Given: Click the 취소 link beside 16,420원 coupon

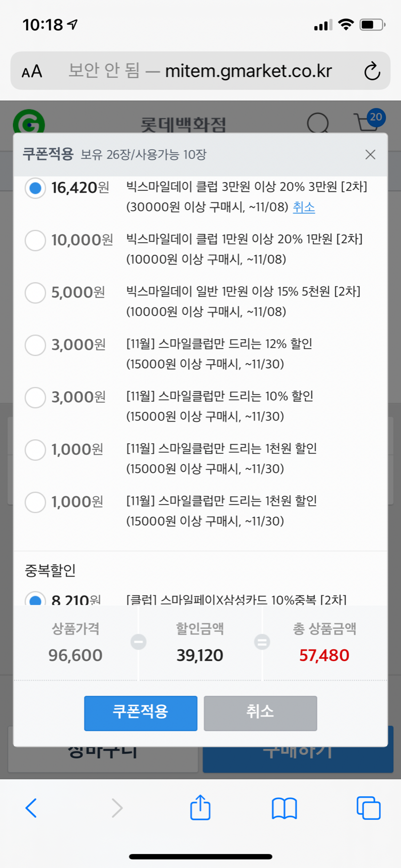Looking at the screenshot, I should [304, 207].
